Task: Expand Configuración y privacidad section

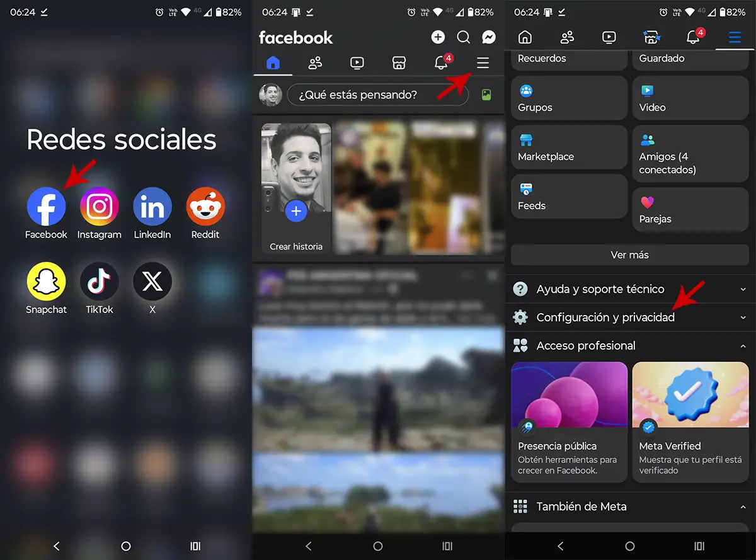Action: (630, 317)
